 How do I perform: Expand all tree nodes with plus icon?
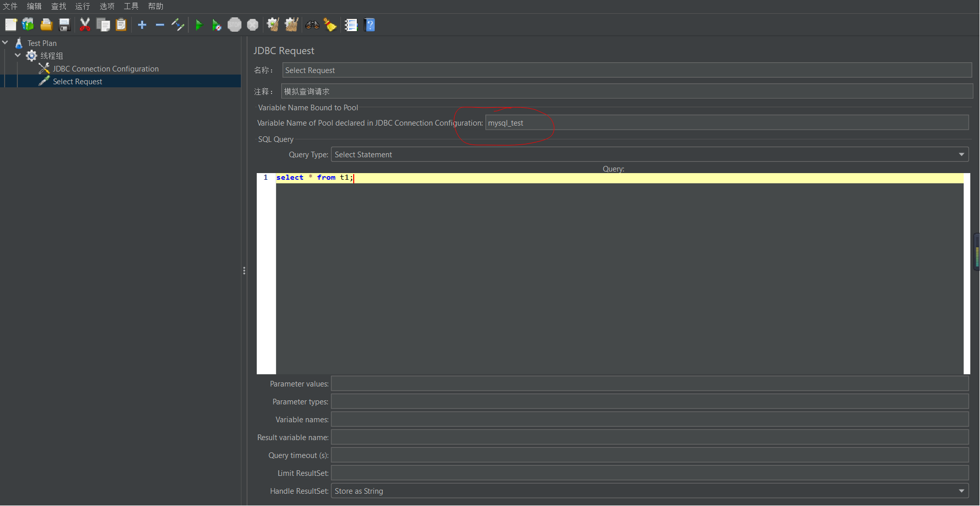pos(142,25)
